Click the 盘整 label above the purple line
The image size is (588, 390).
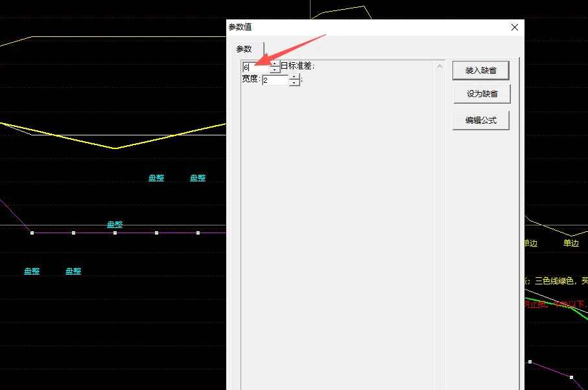pos(115,225)
